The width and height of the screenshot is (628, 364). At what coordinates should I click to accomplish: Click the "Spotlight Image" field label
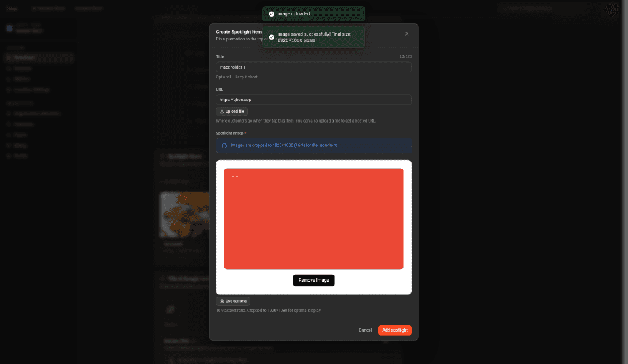pos(230,133)
